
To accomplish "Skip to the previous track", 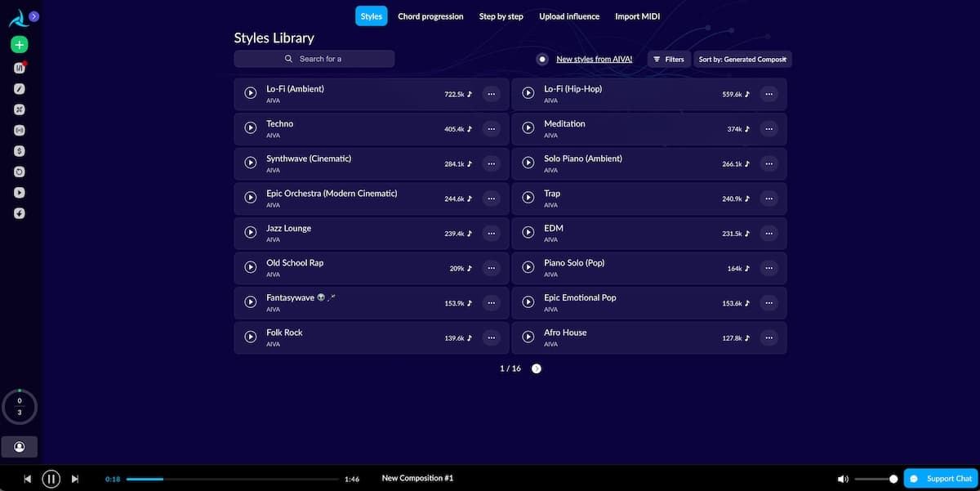I will click(x=28, y=479).
